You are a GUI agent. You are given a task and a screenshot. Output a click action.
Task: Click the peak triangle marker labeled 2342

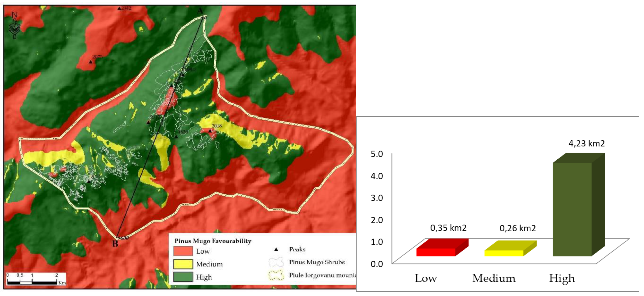(x=119, y=8)
